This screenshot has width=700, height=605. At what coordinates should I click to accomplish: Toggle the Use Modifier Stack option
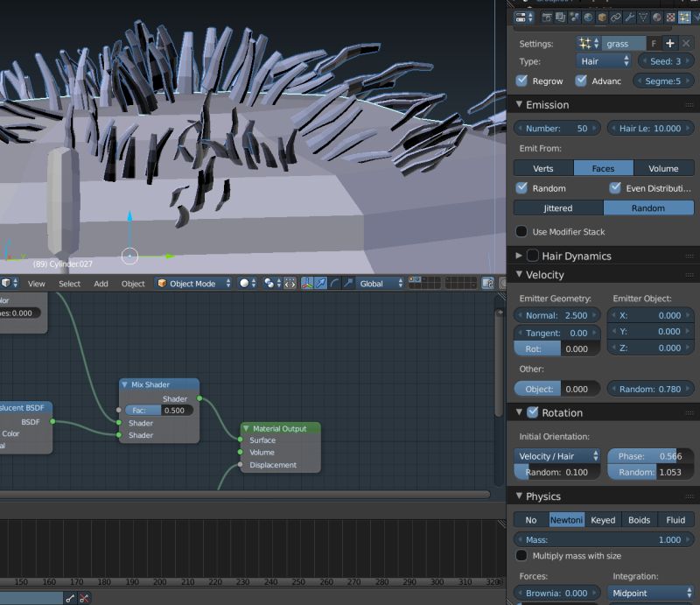(x=521, y=231)
